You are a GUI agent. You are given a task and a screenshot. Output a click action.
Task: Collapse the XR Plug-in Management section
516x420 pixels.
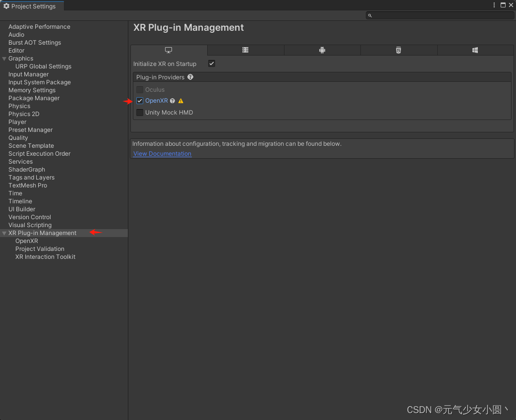tap(4, 233)
